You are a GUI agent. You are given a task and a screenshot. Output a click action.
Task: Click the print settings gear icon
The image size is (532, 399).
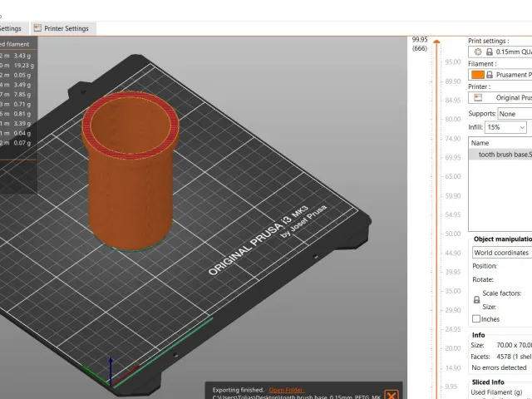478,52
